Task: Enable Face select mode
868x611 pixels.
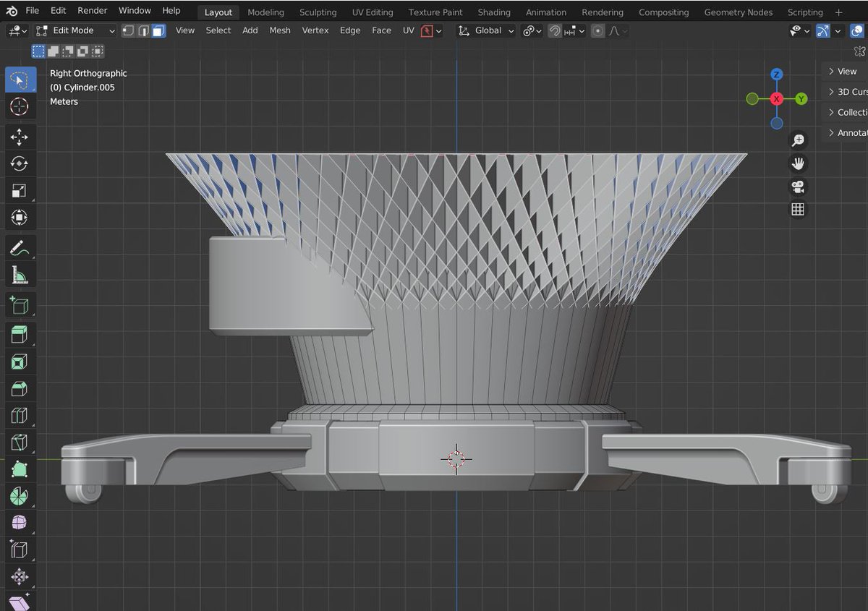Action: [158, 30]
